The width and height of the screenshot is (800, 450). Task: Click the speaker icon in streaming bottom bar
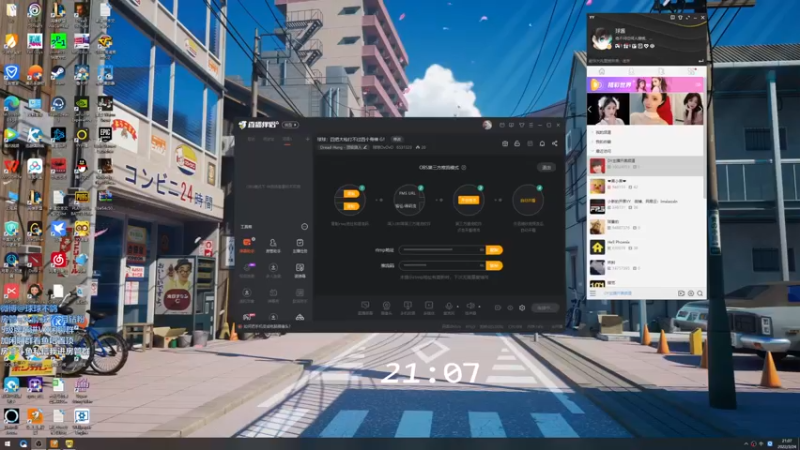click(470, 307)
